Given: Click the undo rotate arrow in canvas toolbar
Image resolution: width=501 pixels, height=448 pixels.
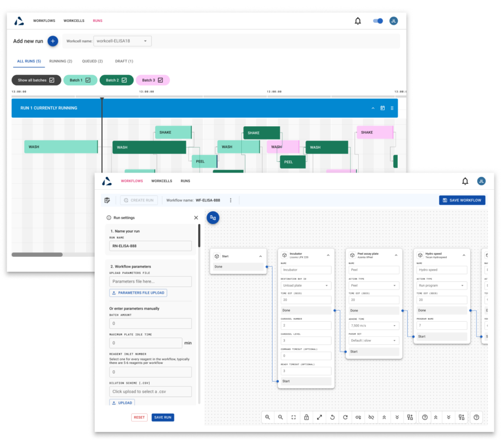Looking at the screenshot, I should (332, 417).
